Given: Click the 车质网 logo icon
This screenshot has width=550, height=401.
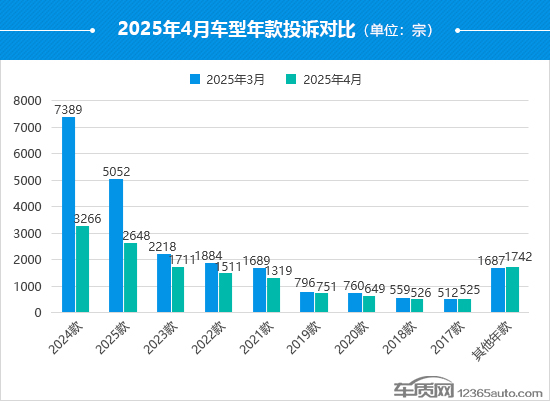Looking at the screenshot, I should point(423,388).
